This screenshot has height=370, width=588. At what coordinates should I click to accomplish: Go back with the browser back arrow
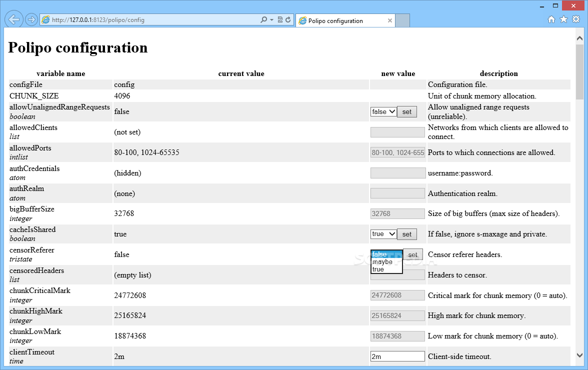pos(14,19)
